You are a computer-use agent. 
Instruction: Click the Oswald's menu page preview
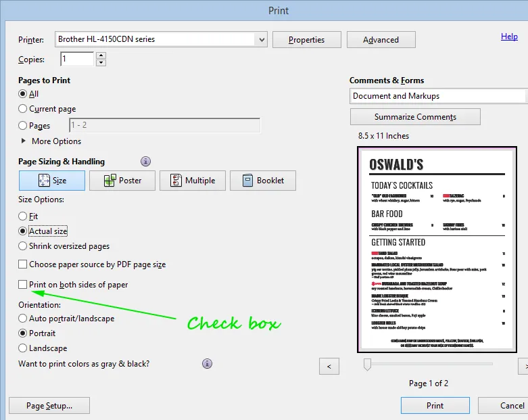[x=437, y=250]
